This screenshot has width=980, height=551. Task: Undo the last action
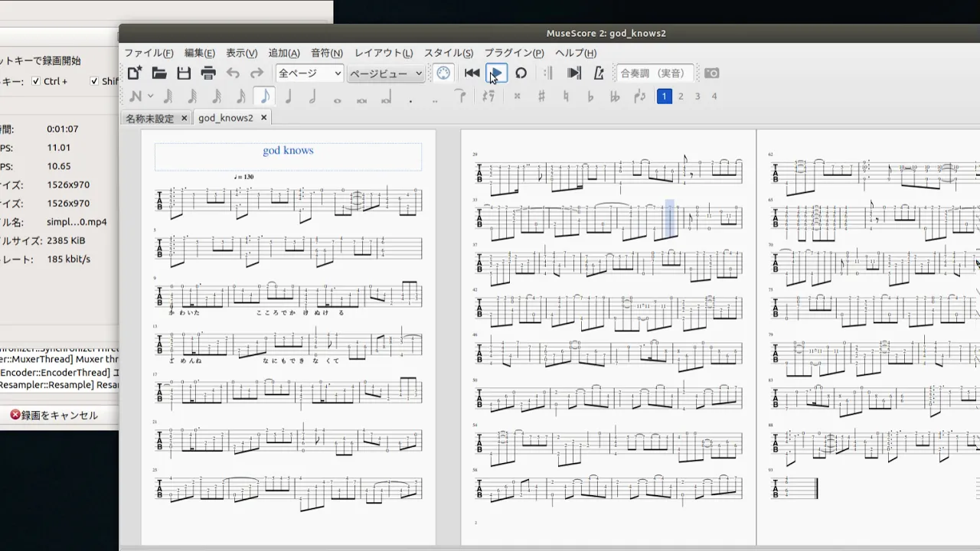tap(233, 73)
